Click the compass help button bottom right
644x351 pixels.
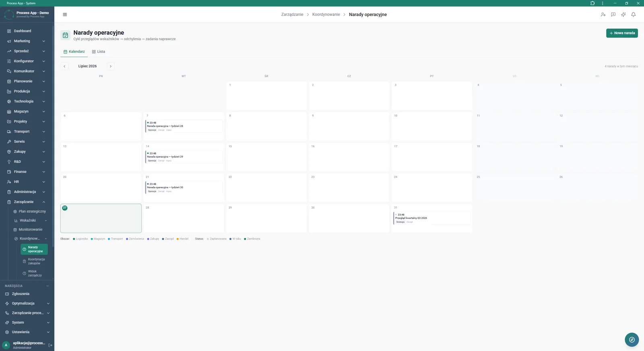pyautogui.click(x=632, y=340)
